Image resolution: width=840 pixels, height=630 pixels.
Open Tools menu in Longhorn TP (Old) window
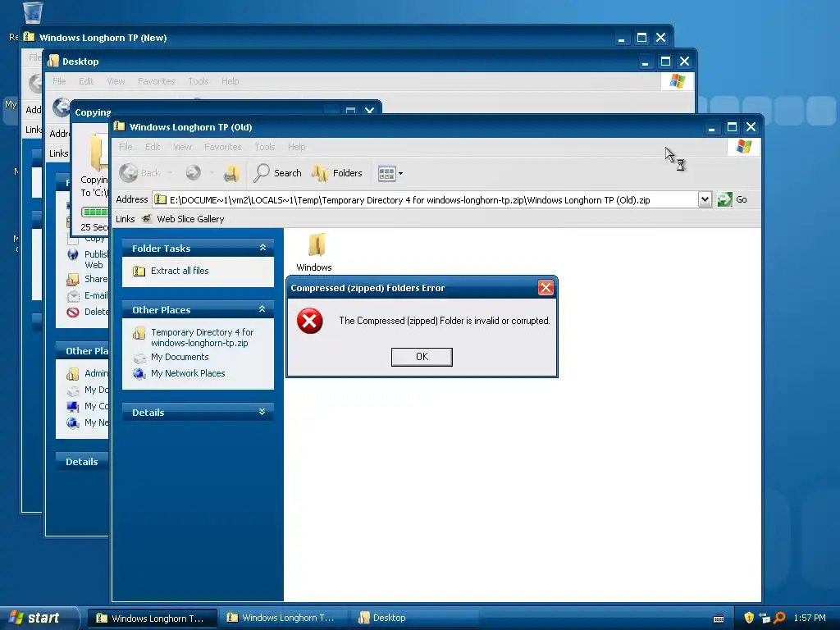point(265,147)
